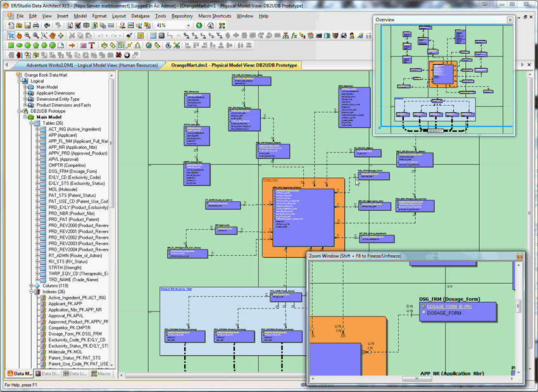538x392 pixels.
Task: Select Logical model node in tree
Action: click(x=37, y=81)
